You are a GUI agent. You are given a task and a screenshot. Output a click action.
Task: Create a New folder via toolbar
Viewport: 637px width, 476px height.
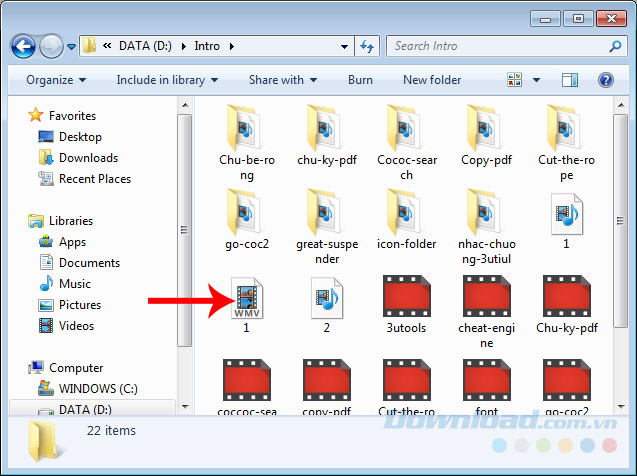[432, 80]
